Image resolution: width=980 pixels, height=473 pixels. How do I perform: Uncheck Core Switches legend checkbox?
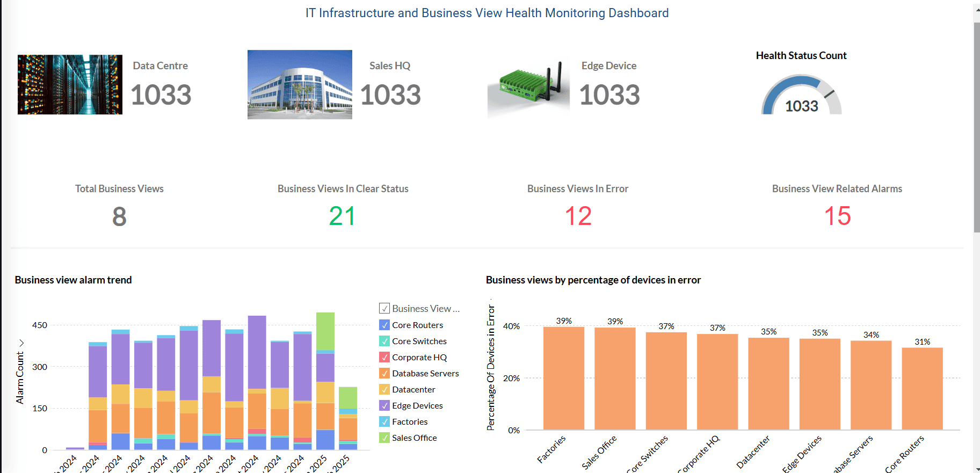[x=384, y=341]
